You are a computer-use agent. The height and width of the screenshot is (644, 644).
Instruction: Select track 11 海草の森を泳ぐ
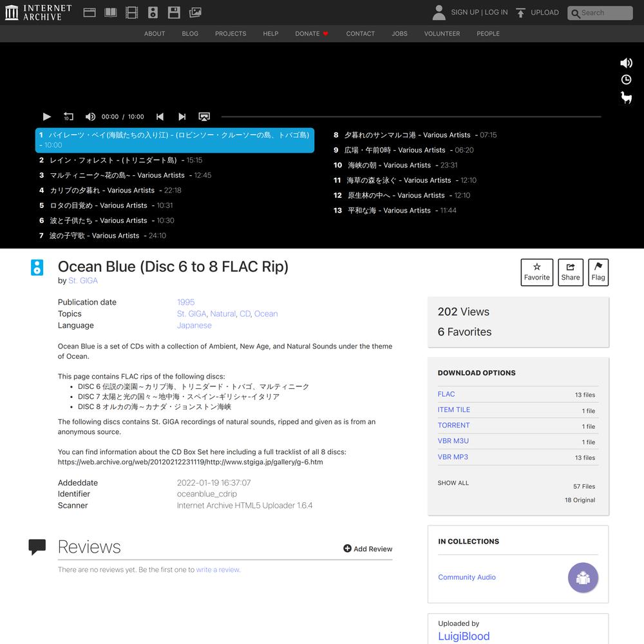coord(405,180)
